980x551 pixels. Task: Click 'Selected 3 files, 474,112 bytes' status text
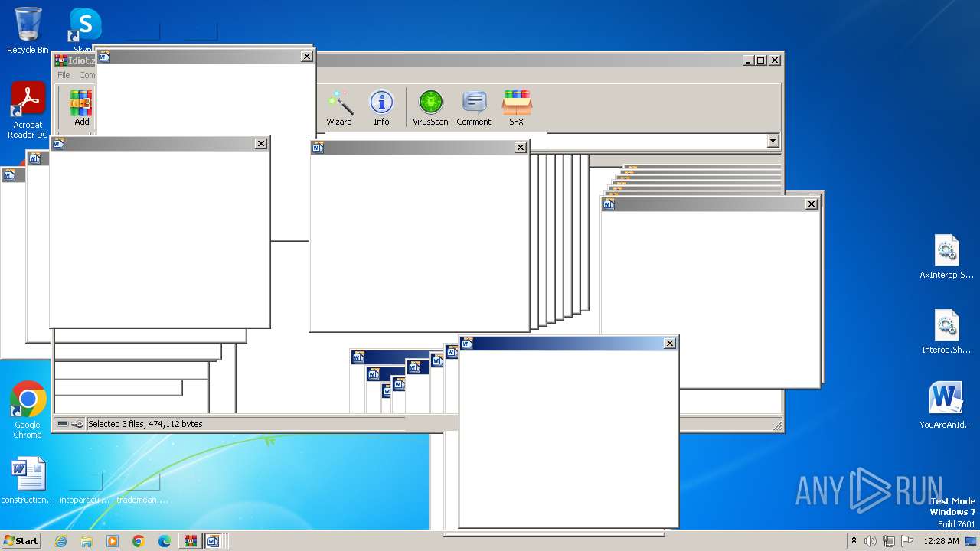tap(145, 424)
